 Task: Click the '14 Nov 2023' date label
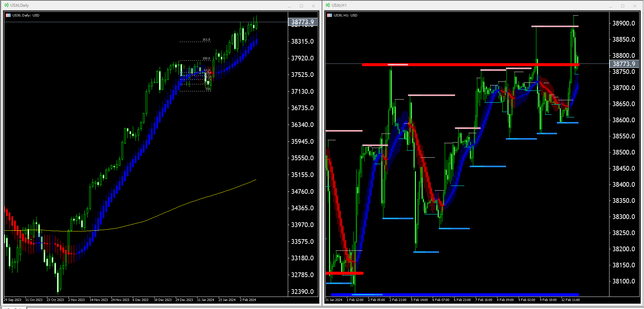[99, 300]
